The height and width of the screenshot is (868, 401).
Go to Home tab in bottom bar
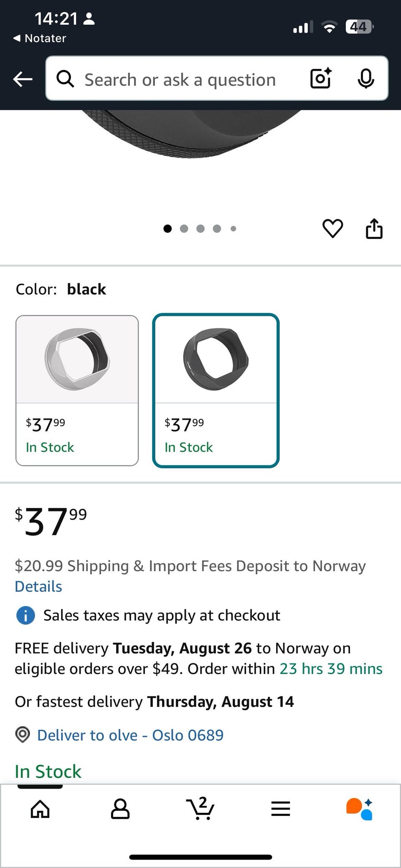click(x=40, y=809)
